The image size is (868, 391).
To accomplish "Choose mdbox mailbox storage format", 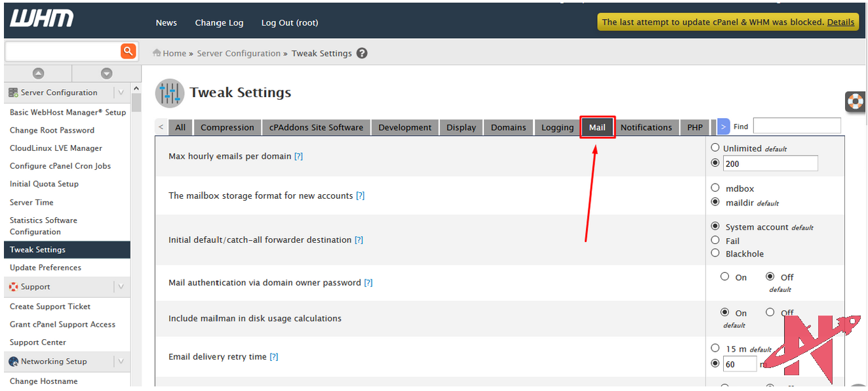I will click(715, 188).
